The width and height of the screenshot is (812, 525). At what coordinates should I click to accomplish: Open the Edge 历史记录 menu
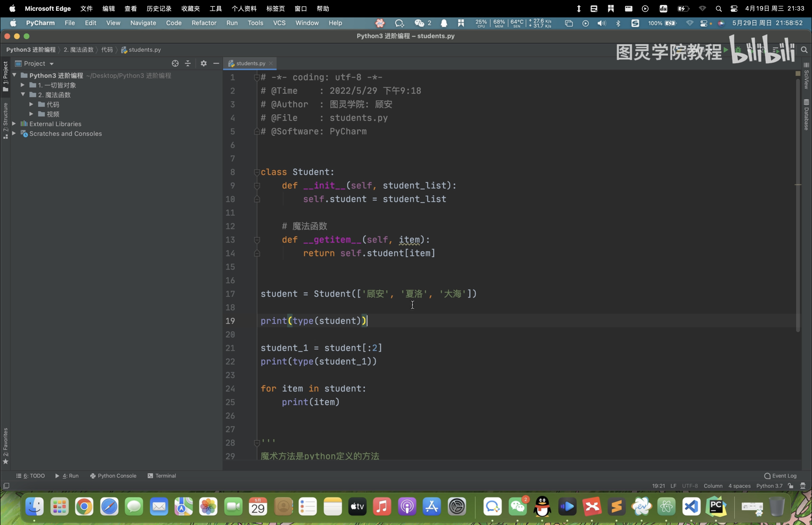159,8
